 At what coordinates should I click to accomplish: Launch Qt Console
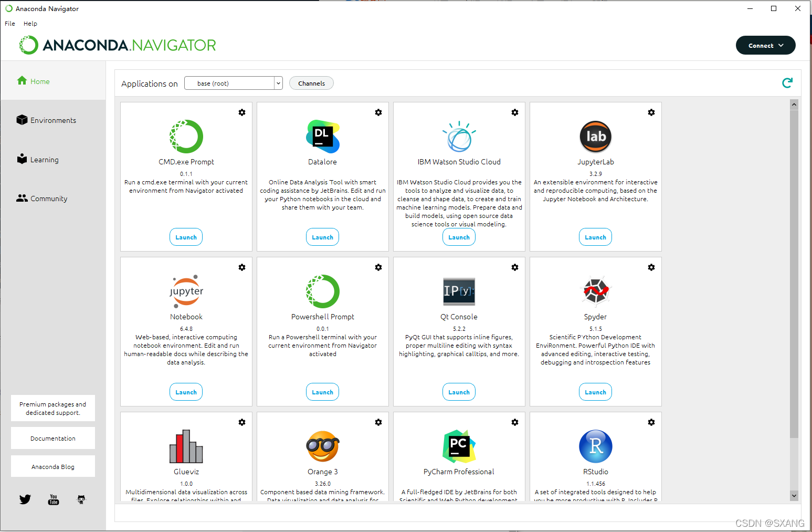(x=459, y=392)
